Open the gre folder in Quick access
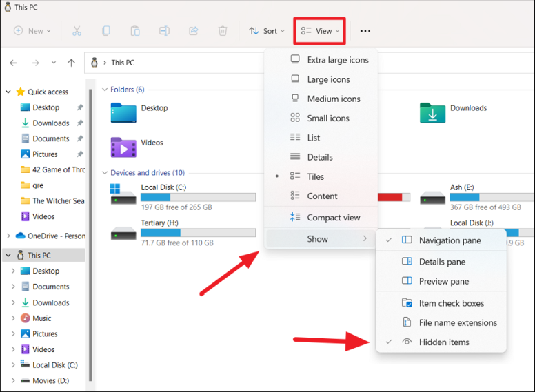Screen dimensions: 535x392 point(32,185)
